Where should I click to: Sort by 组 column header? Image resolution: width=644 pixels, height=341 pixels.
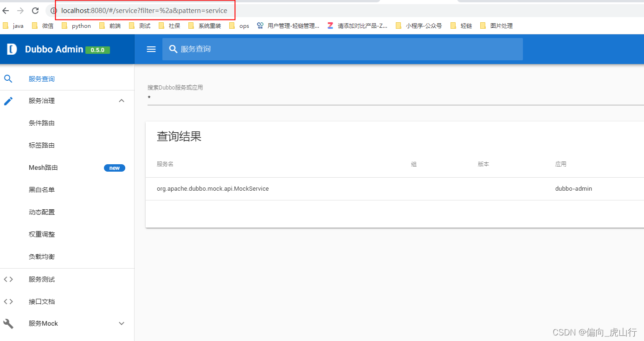pyautogui.click(x=414, y=164)
